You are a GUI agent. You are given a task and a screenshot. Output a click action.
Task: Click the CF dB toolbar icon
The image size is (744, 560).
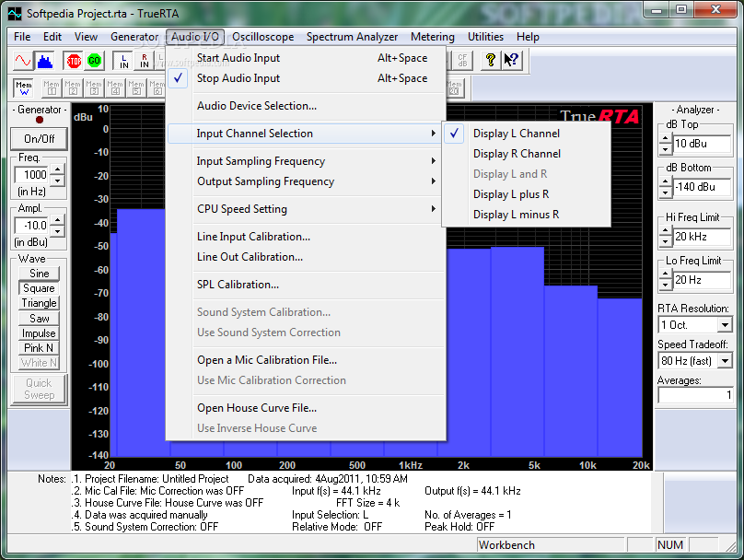click(462, 61)
